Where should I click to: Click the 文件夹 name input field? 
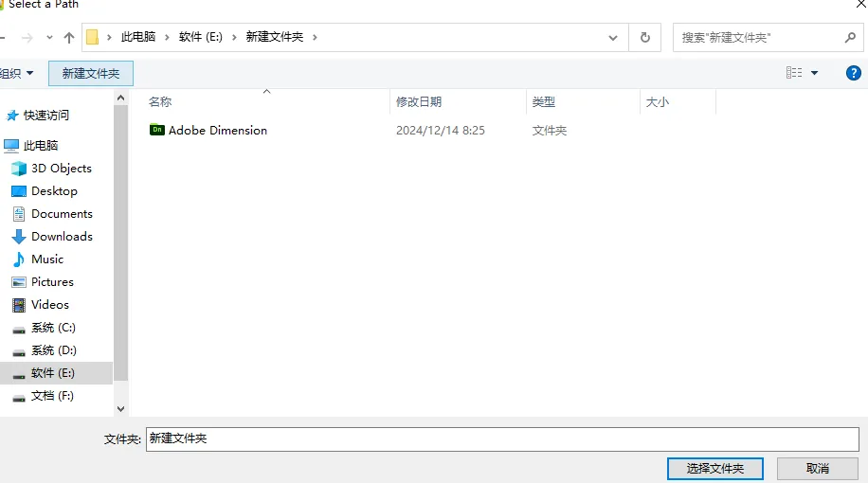coord(502,438)
